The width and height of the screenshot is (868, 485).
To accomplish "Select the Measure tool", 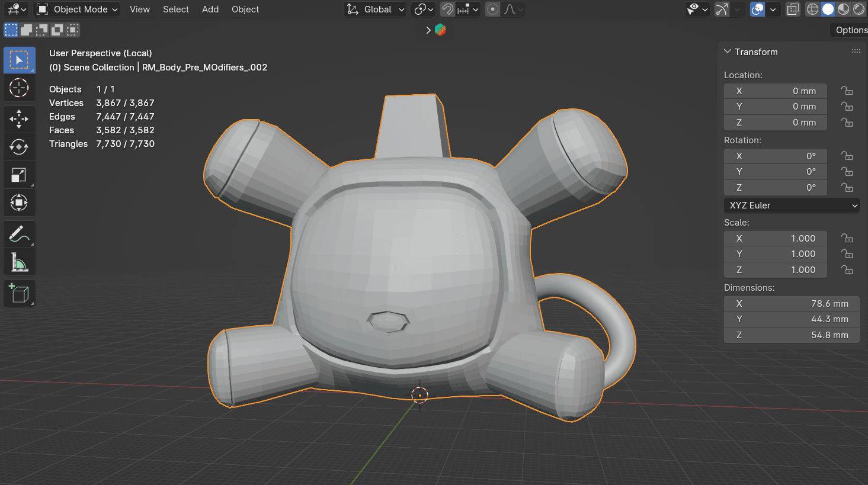I will [19, 262].
